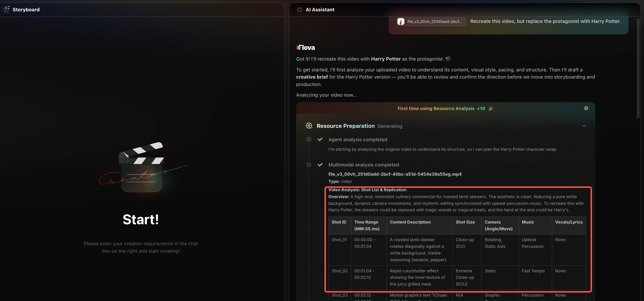The image size is (644, 301).
Task: Open the AI Assistant panel title
Action: tap(320, 9)
